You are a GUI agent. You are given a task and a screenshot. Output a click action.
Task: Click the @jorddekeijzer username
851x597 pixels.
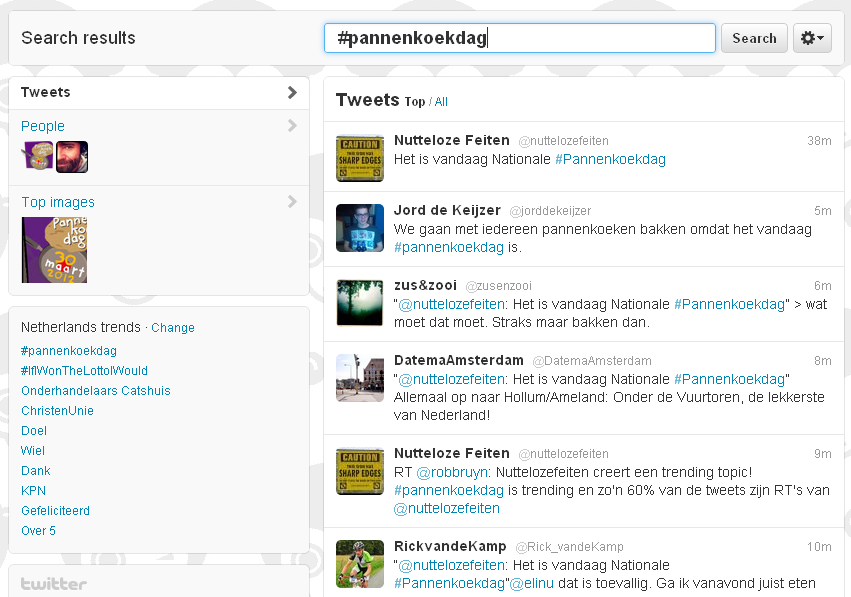(550, 211)
